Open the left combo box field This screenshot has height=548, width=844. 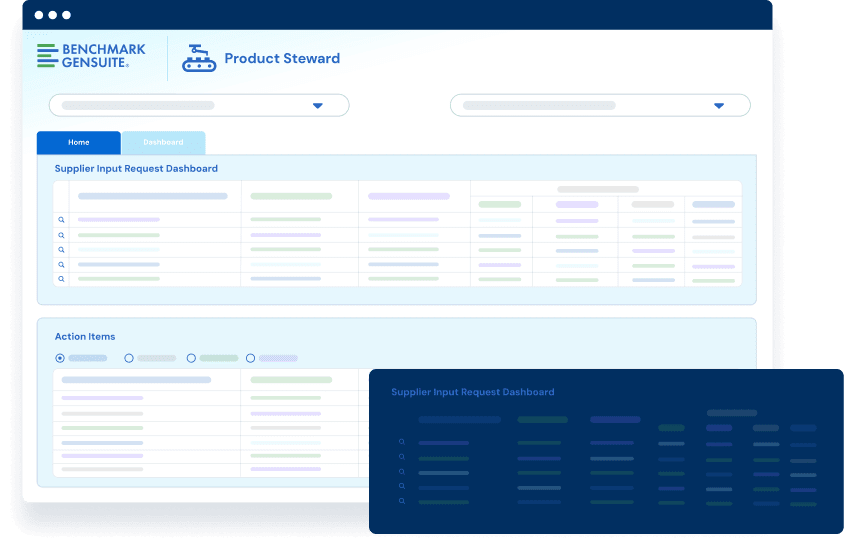(180, 105)
